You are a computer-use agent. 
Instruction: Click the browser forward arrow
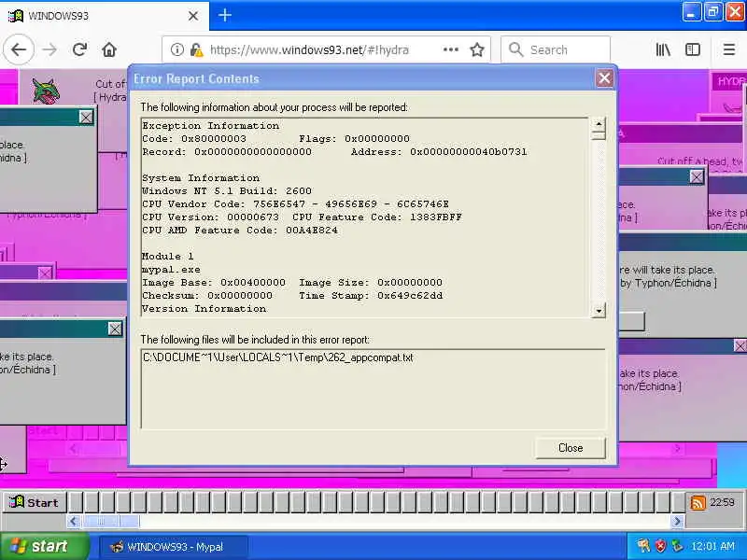(49, 49)
